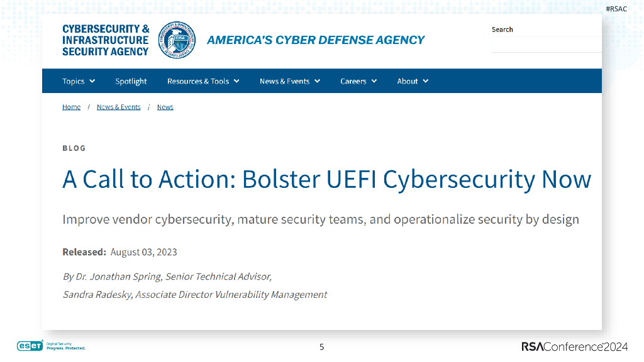Click the August 03, 2023 release date
Image resolution: width=644 pixels, height=362 pixels.
click(x=143, y=252)
